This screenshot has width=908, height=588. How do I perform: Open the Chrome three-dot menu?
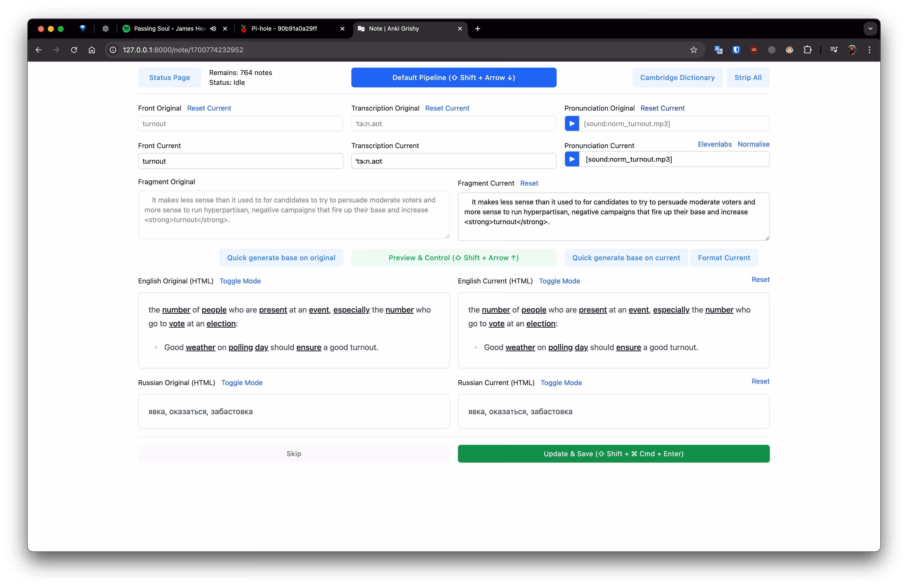point(870,50)
